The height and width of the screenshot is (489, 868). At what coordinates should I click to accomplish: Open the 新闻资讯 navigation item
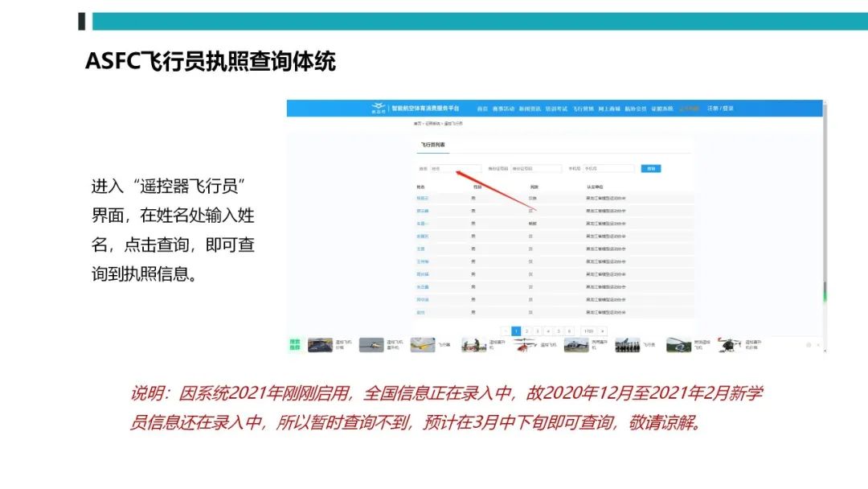tap(530, 109)
